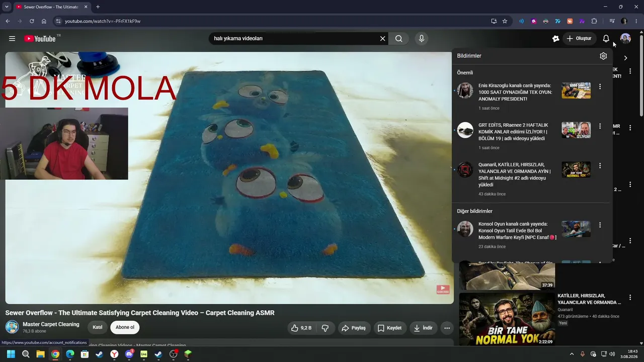The width and height of the screenshot is (644, 362).
Task: Like the video with 9,2 B likes
Action: (301, 328)
